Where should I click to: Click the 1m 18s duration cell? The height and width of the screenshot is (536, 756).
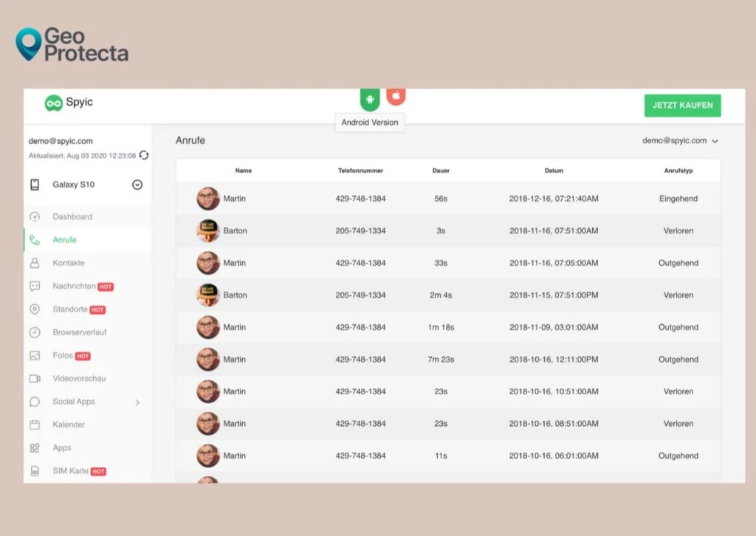(x=441, y=327)
